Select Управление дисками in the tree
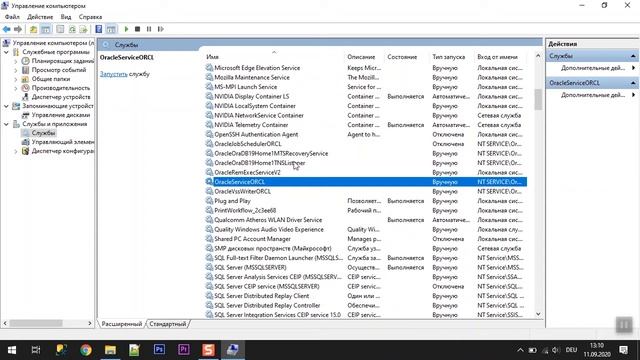This screenshot has width=640, height=360. pos(61,115)
